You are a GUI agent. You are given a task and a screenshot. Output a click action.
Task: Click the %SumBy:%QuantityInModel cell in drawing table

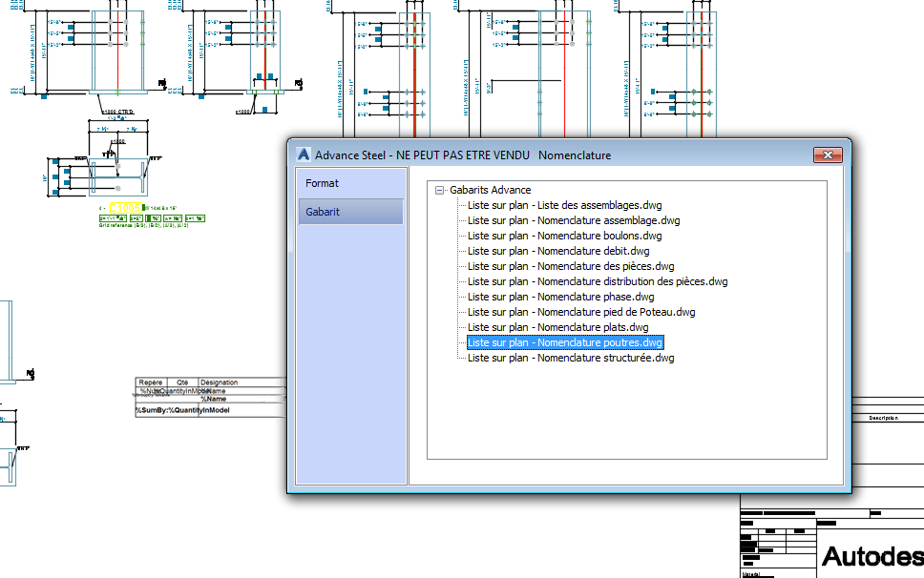pos(182,410)
